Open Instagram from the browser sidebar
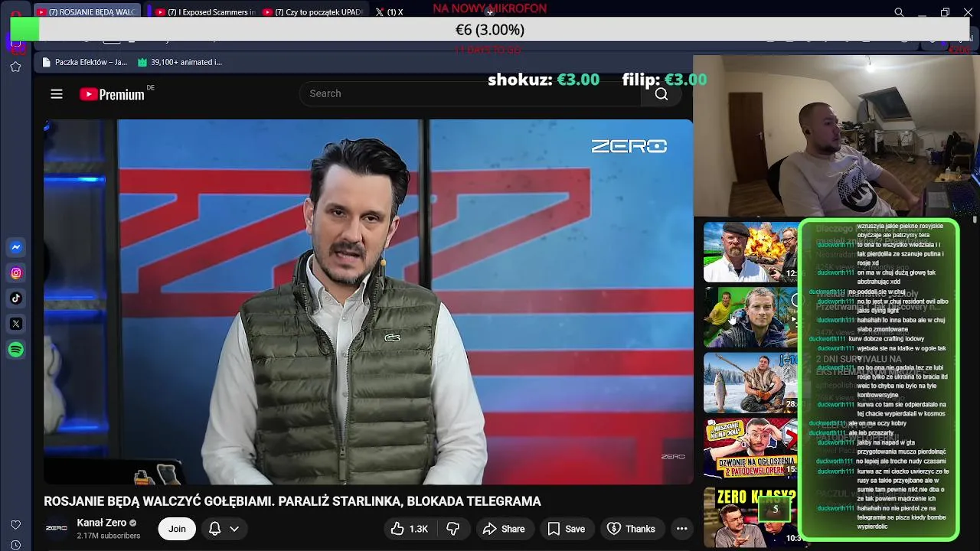This screenshot has height=551, width=980. click(x=16, y=272)
